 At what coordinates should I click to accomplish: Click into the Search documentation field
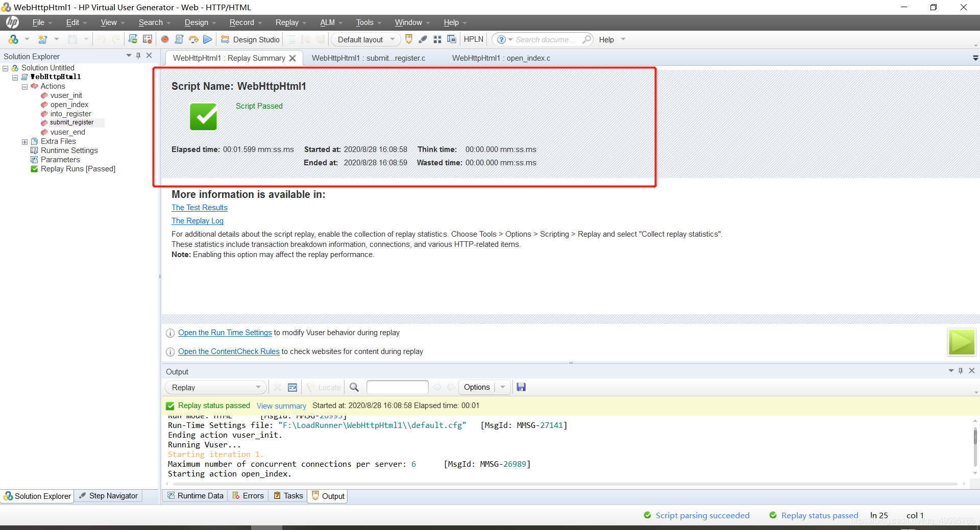pos(546,39)
